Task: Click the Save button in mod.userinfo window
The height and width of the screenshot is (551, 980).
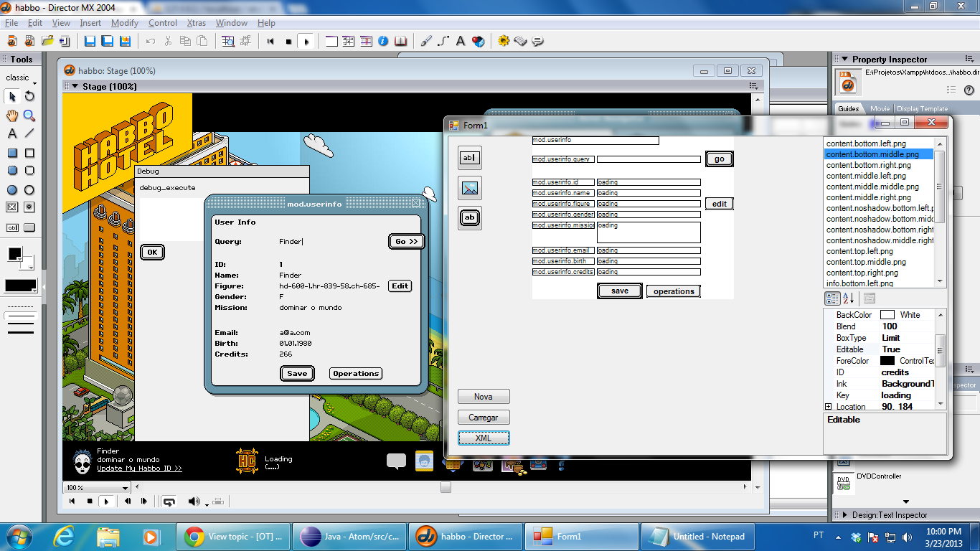Action: click(297, 373)
